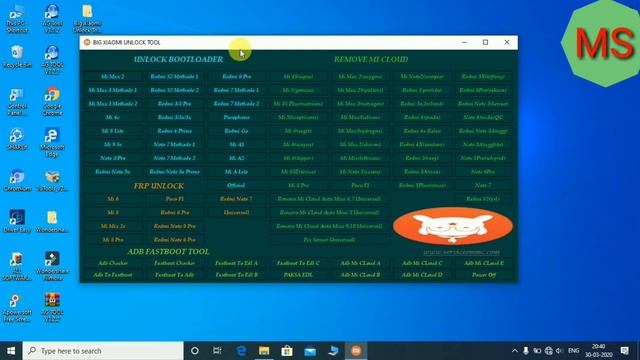Click the Redmi Go button

point(236,131)
